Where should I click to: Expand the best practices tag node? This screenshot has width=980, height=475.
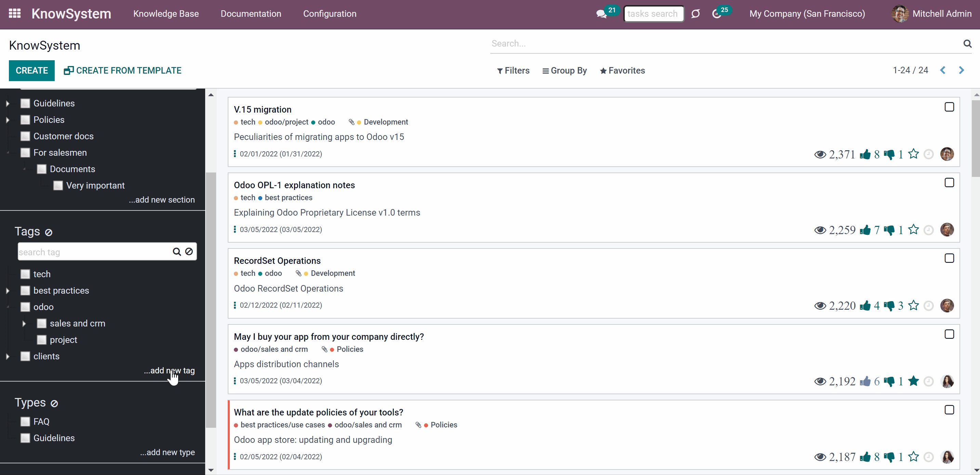point(8,291)
